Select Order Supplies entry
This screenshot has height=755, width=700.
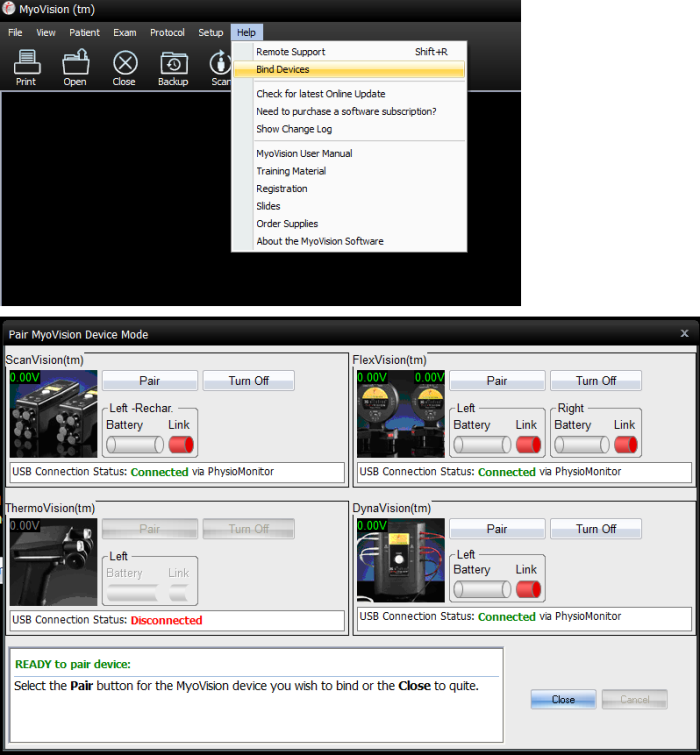coord(349,224)
